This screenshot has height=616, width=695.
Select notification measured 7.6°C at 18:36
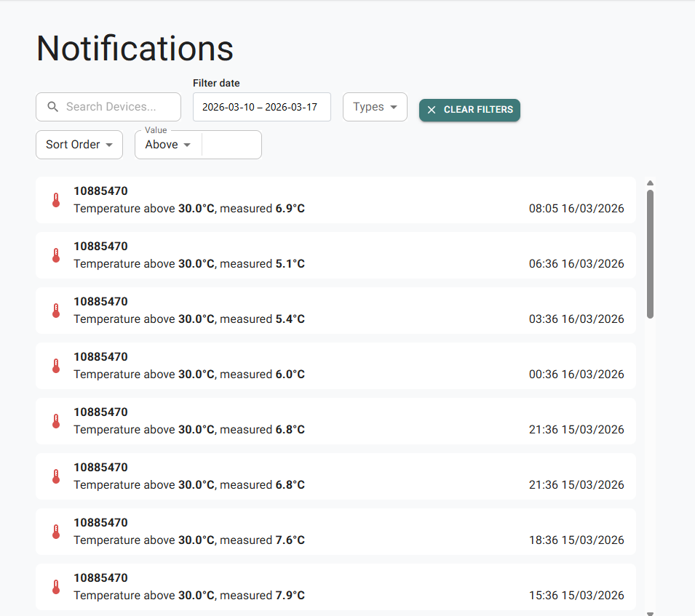335,532
